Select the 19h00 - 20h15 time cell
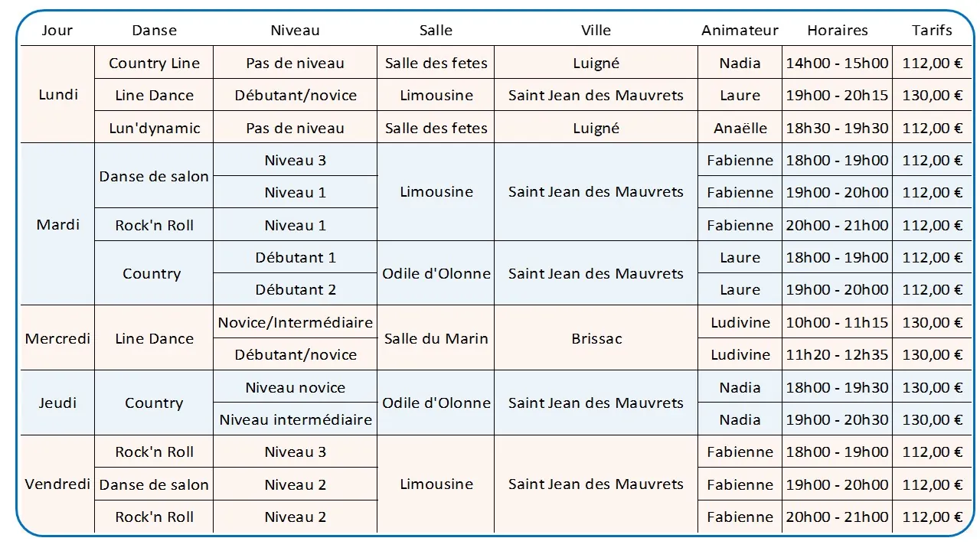The height and width of the screenshot is (551, 980). (838, 95)
